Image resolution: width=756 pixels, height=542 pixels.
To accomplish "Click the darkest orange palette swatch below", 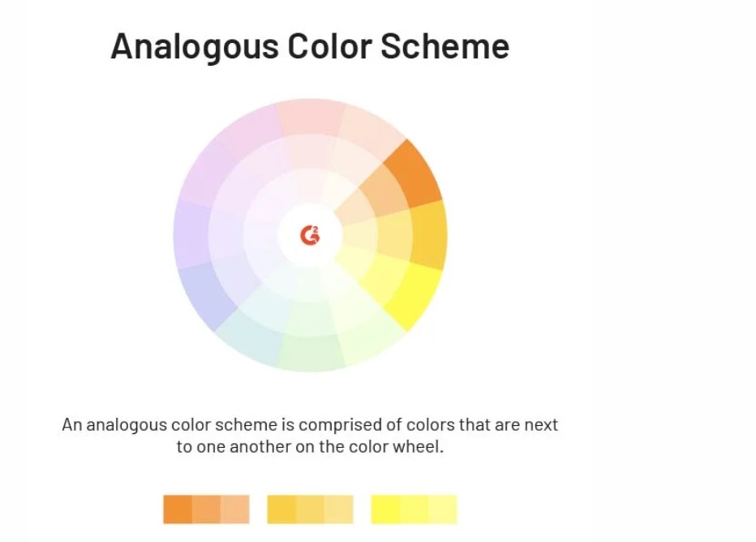I will tap(178, 510).
